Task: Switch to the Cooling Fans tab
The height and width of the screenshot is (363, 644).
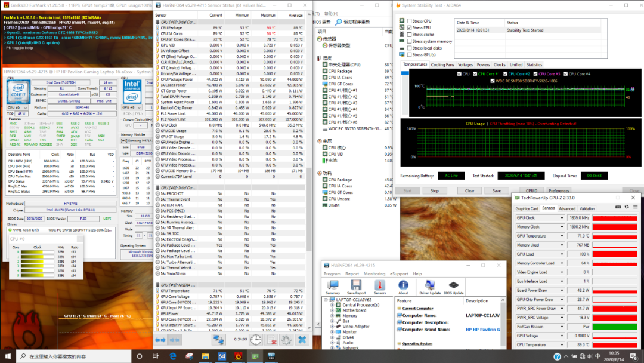Action: pos(442,64)
